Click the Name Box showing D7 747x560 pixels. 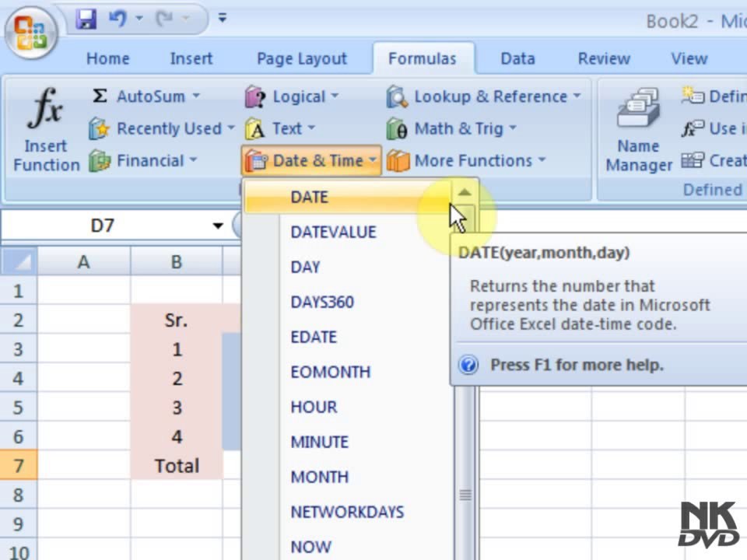click(103, 226)
